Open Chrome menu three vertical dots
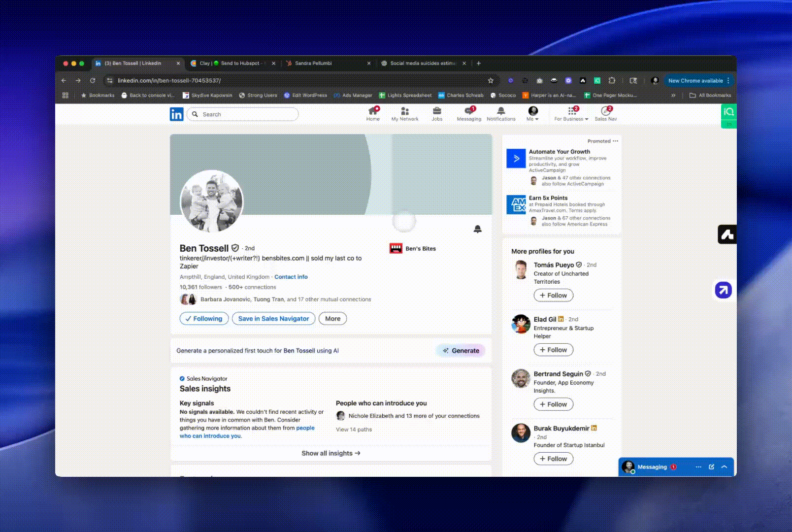The height and width of the screenshot is (532, 792). 728,80
